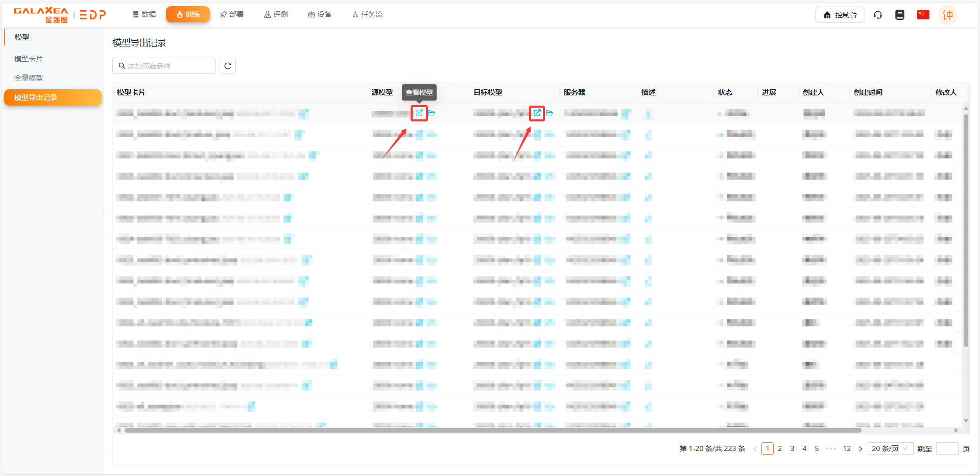
Task: Open the 控制台 console button
Action: tap(840, 15)
